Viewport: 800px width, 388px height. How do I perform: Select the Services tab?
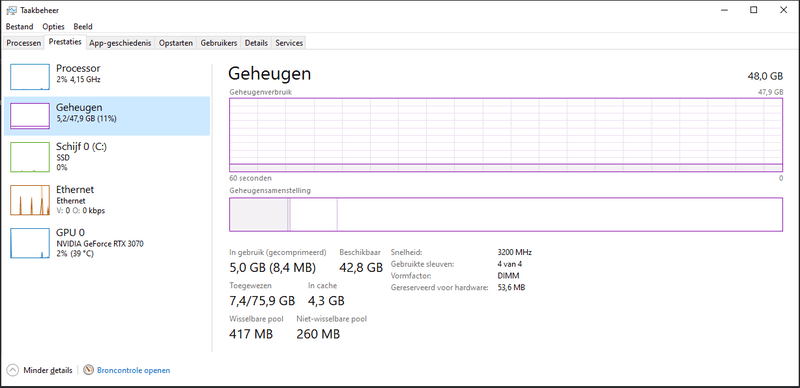[x=289, y=43]
